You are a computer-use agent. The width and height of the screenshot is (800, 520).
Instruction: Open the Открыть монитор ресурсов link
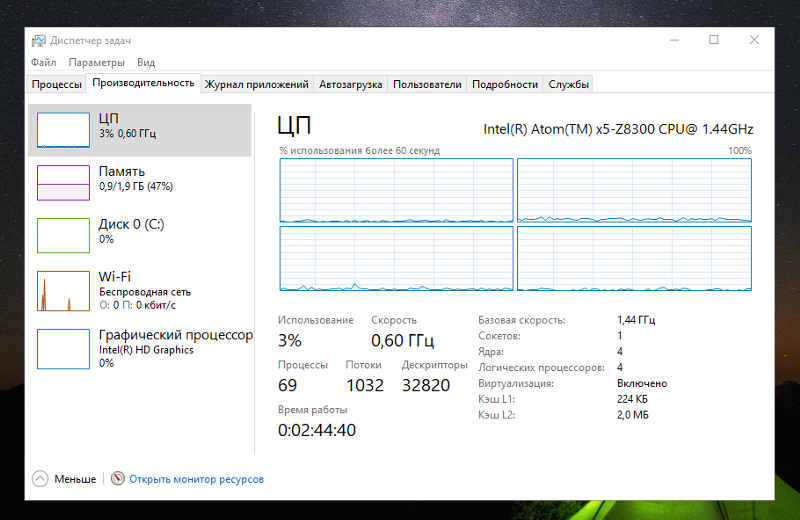(x=196, y=479)
